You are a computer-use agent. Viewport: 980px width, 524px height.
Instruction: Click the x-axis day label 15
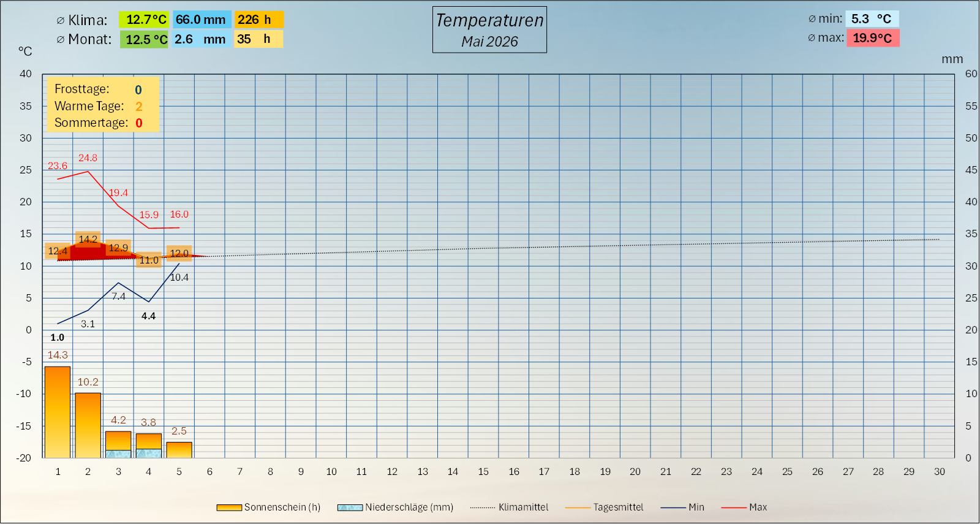coord(483,472)
